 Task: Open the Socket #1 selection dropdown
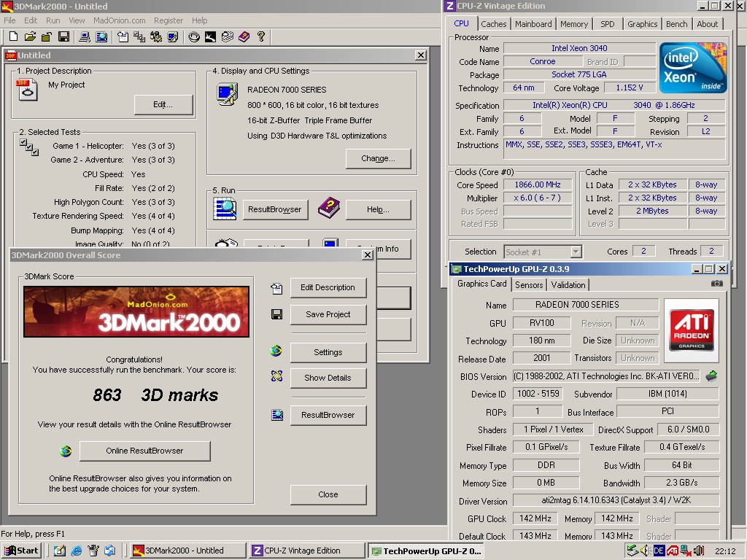pyautogui.click(x=576, y=252)
